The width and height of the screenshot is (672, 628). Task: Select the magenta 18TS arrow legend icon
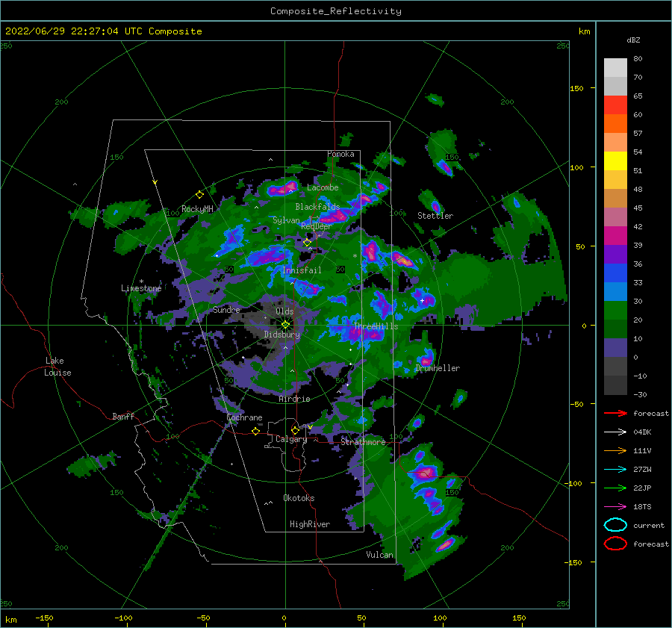[x=615, y=507]
